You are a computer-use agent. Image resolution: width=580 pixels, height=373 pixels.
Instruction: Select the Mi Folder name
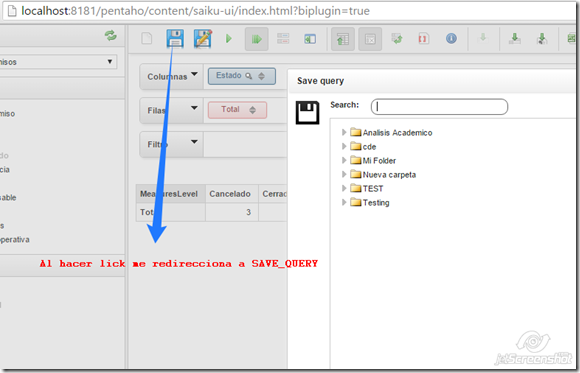click(379, 161)
